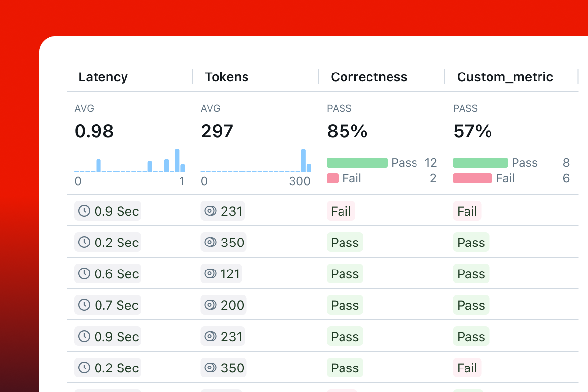Click the Fail legend label under Custom_metric

pyautogui.click(x=506, y=178)
